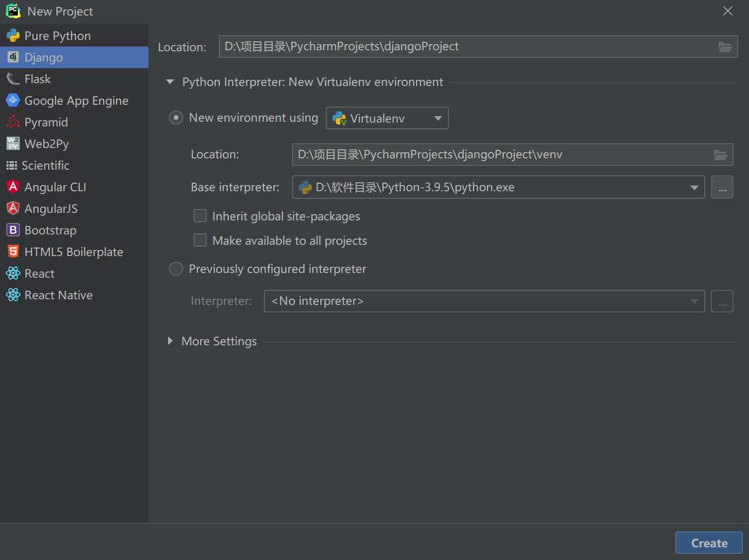Pick Web2Py project type

(x=74, y=144)
